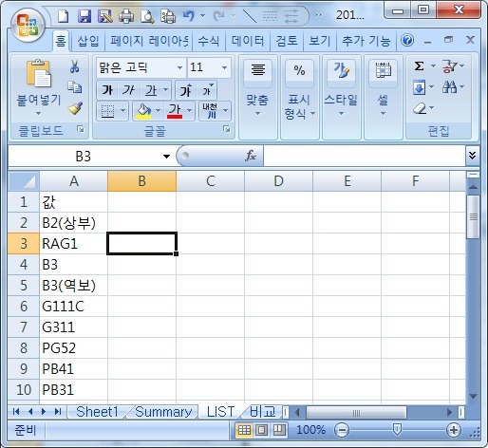Open the 글꼴 font dialog launcher

click(227, 129)
